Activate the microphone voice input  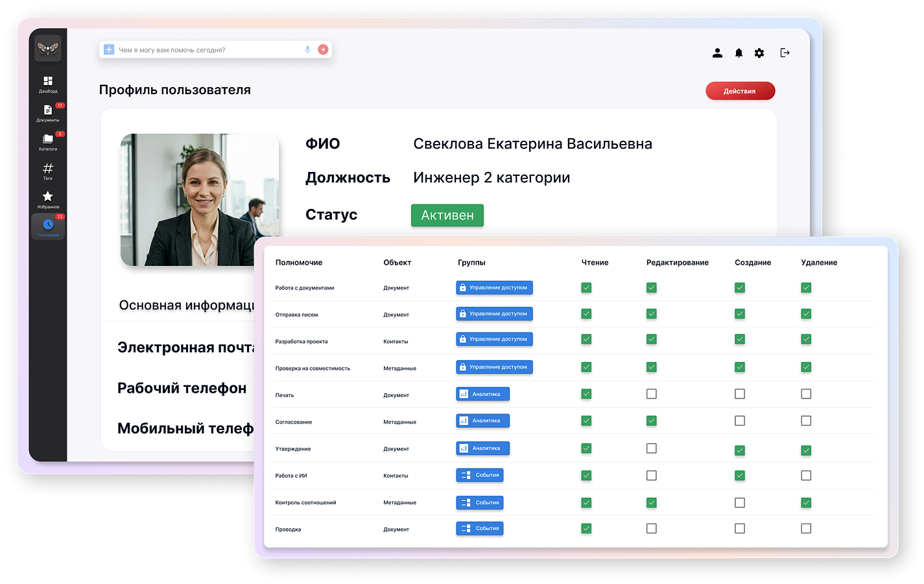(307, 49)
